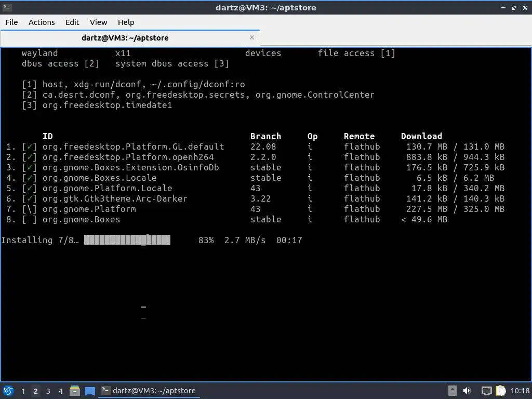The height and width of the screenshot is (399, 532).
Task: Click the Download column header
Action: click(x=421, y=137)
